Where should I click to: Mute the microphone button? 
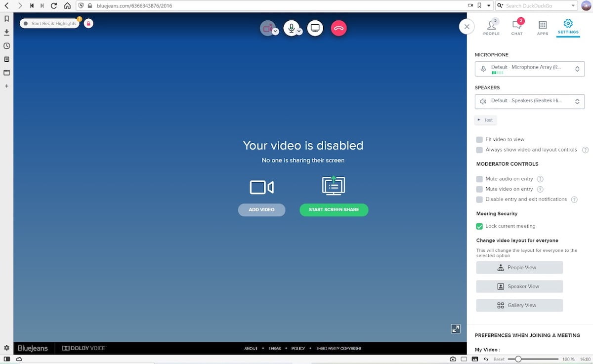(x=292, y=28)
